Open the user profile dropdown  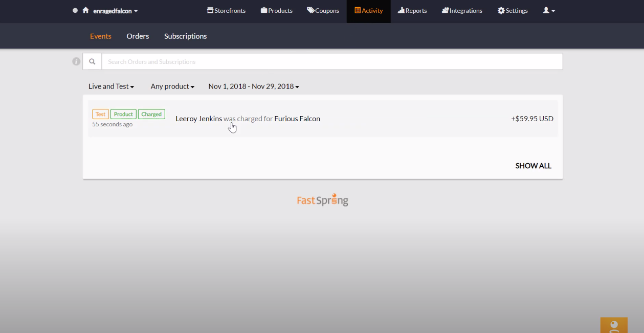[x=549, y=11]
